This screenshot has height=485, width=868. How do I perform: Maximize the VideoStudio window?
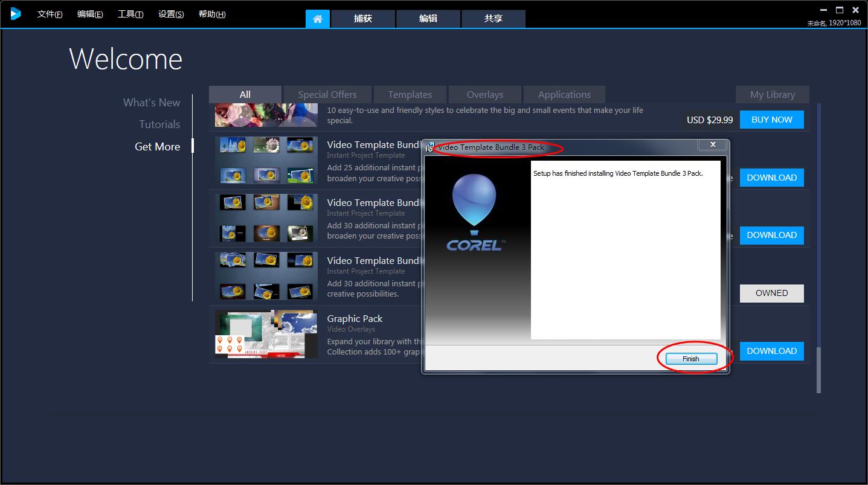[x=840, y=10]
